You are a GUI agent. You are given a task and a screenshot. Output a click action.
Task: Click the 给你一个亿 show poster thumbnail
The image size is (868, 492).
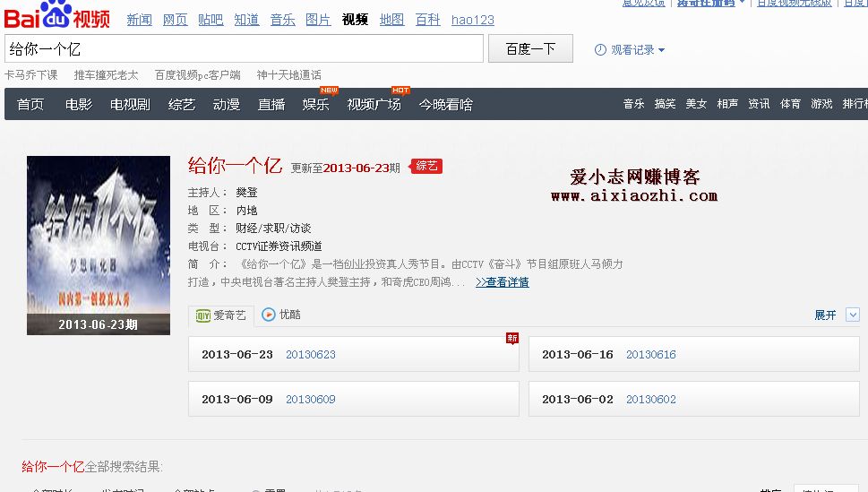click(x=99, y=246)
